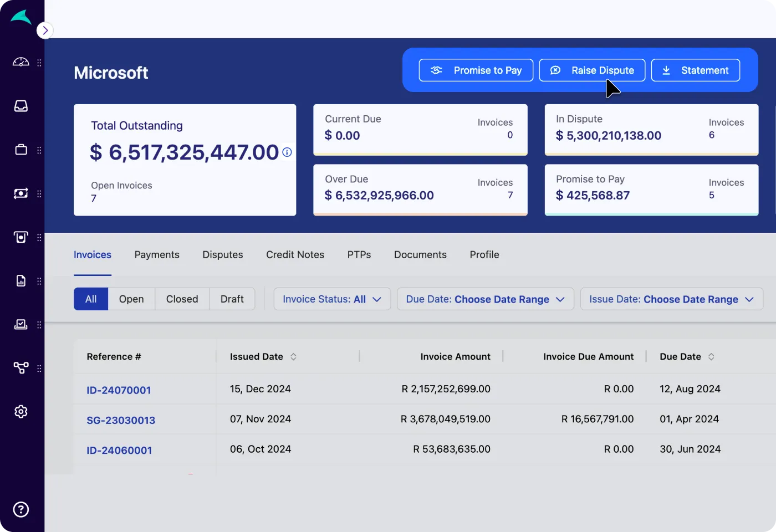This screenshot has height=532, width=776.
Task: Switch to the Payments tab
Action: (x=157, y=255)
